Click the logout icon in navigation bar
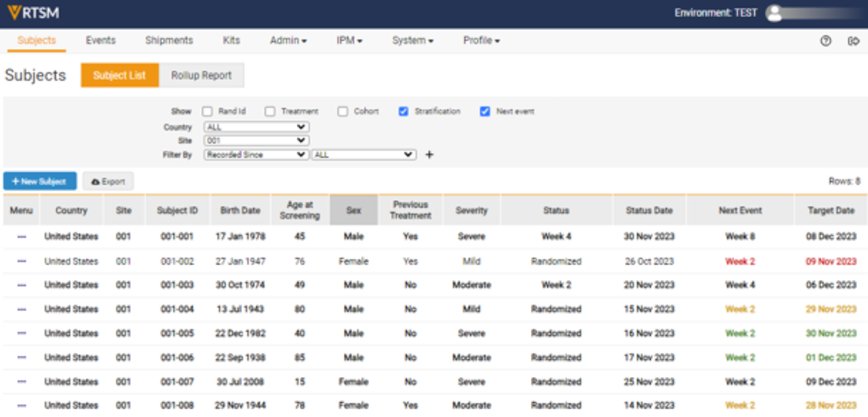Viewport: 868px width, 417px height. (x=853, y=41)
